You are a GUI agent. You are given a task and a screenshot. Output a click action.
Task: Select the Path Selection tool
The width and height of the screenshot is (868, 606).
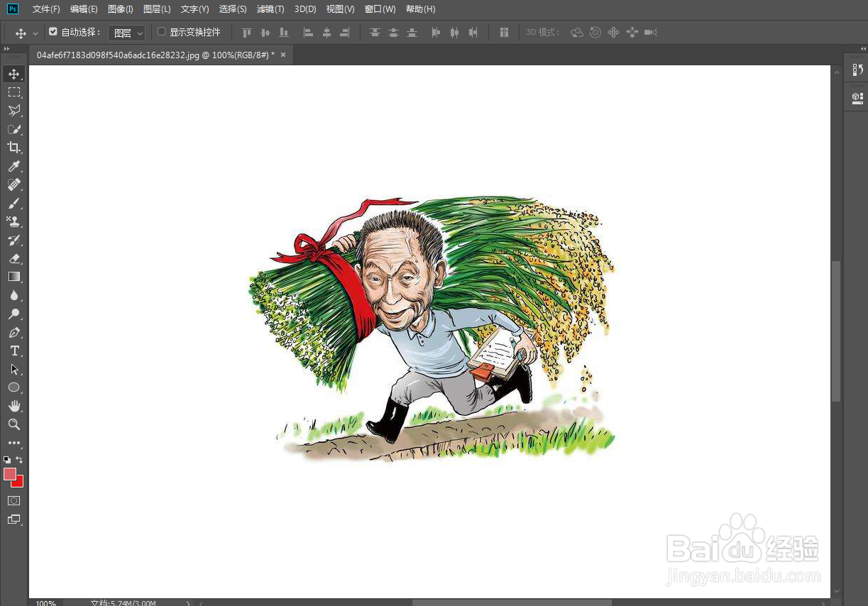[x=14, y=369]
